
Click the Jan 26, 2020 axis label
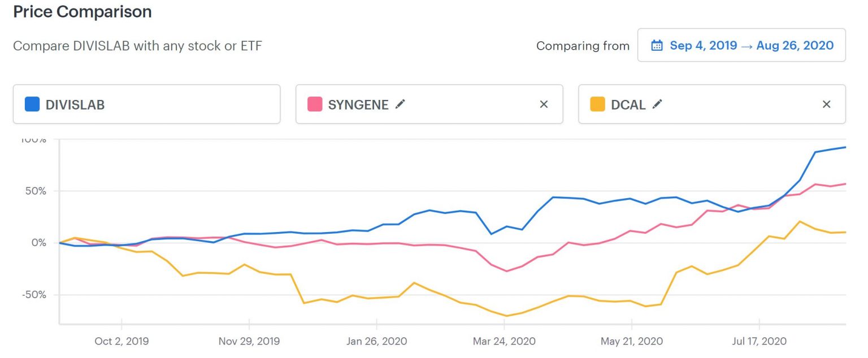point(377,342)
